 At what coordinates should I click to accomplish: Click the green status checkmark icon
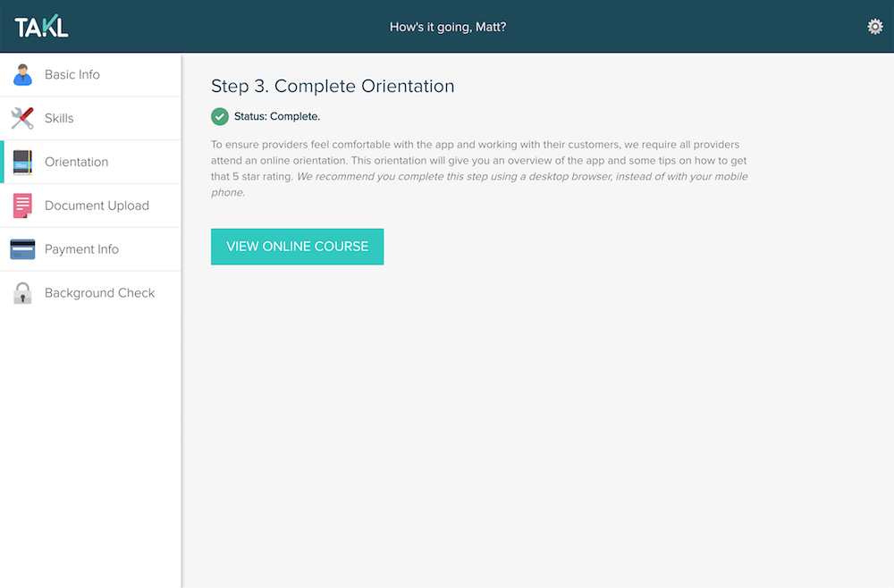click(220, 116)
